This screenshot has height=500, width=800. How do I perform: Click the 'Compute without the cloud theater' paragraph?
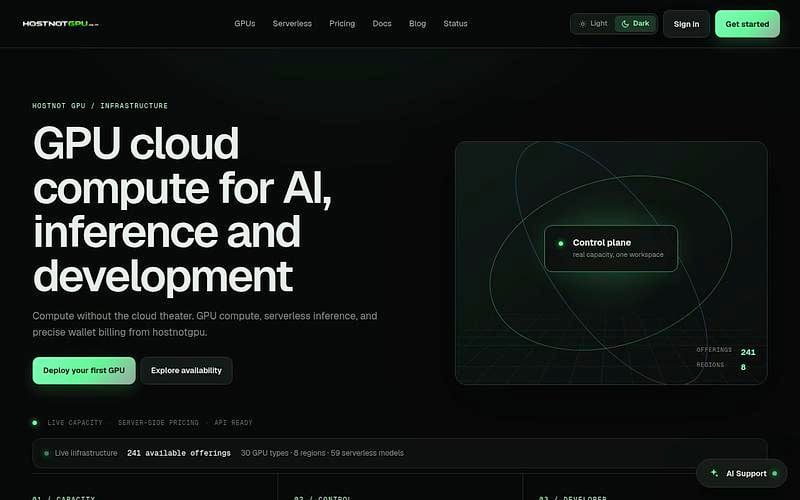205,324
